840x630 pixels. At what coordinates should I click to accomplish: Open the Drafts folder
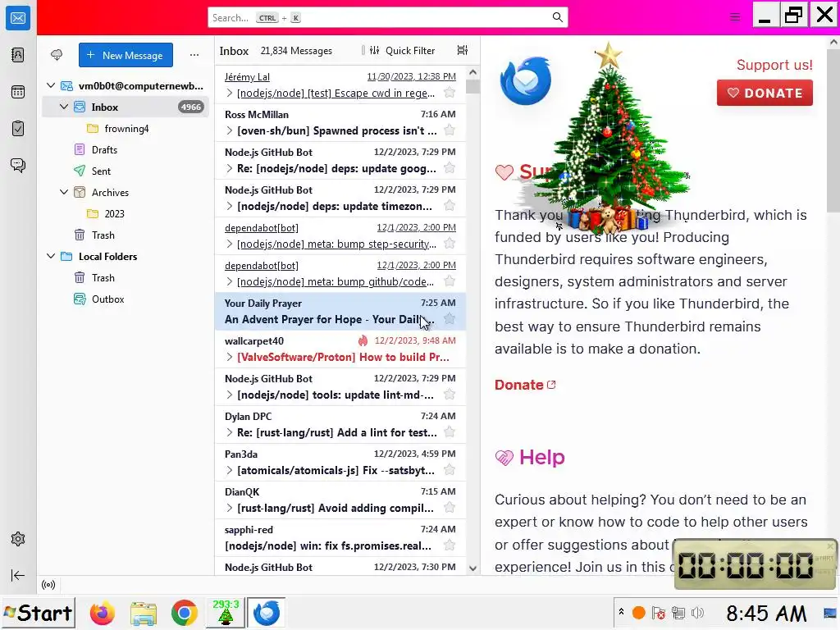tap(126, 149)
